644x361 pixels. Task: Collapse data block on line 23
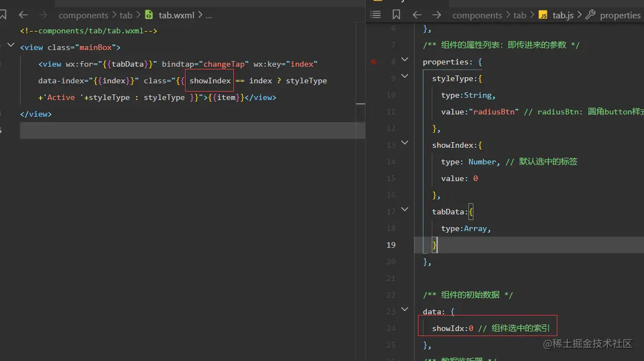[x=405, y=309]
